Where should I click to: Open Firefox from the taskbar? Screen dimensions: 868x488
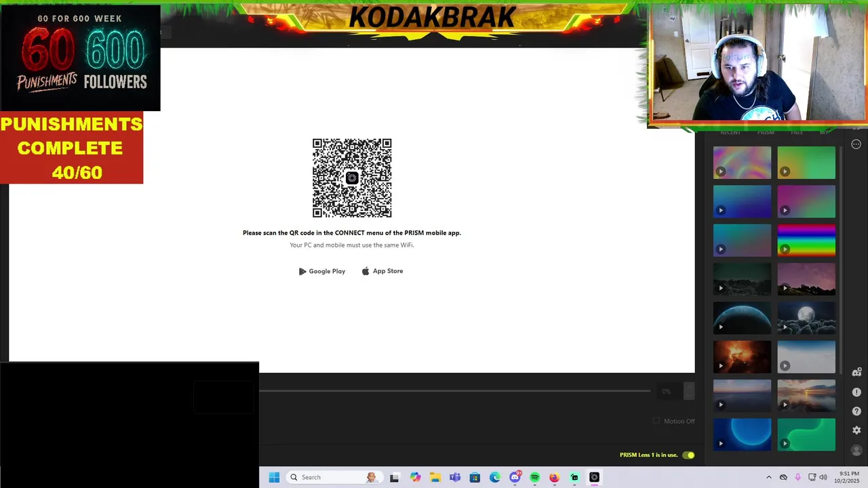[554, 477]
